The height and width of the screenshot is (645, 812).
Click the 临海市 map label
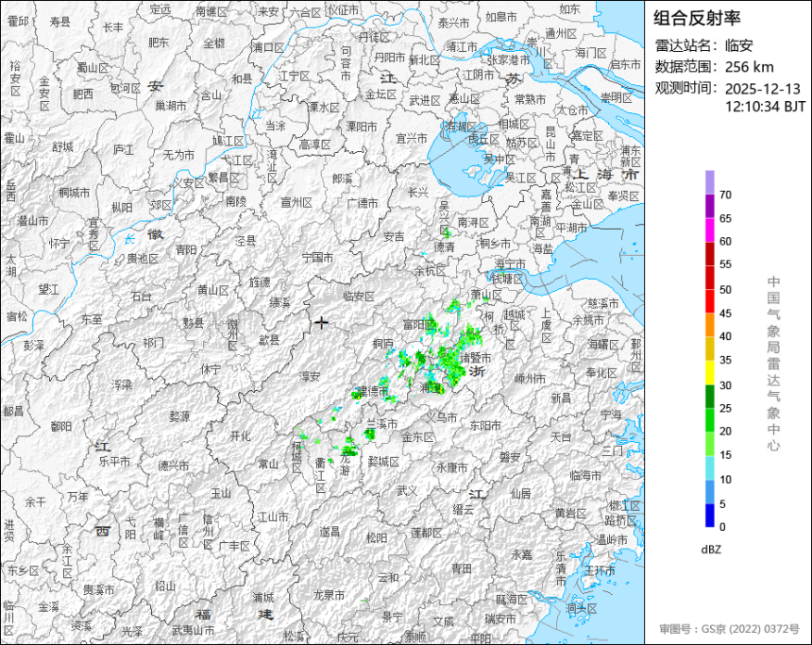click(585, 475)
